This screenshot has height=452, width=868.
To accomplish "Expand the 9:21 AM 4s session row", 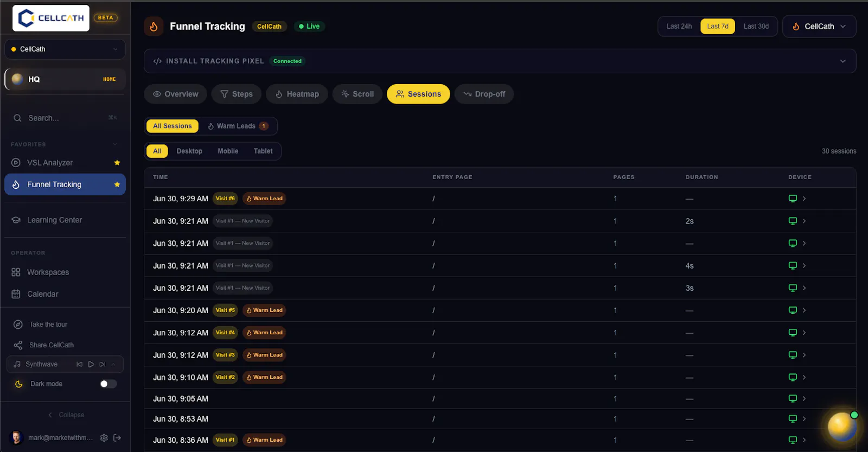I will click(x=500, y=266).
